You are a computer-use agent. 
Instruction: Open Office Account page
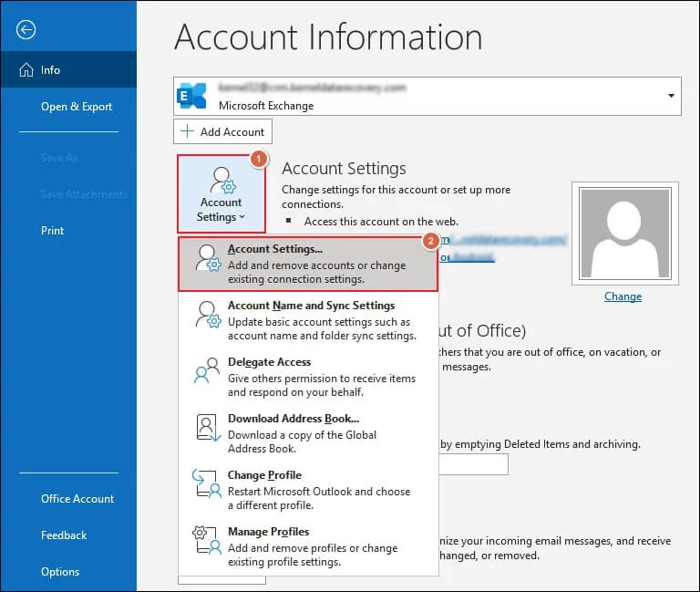point(77,499)
